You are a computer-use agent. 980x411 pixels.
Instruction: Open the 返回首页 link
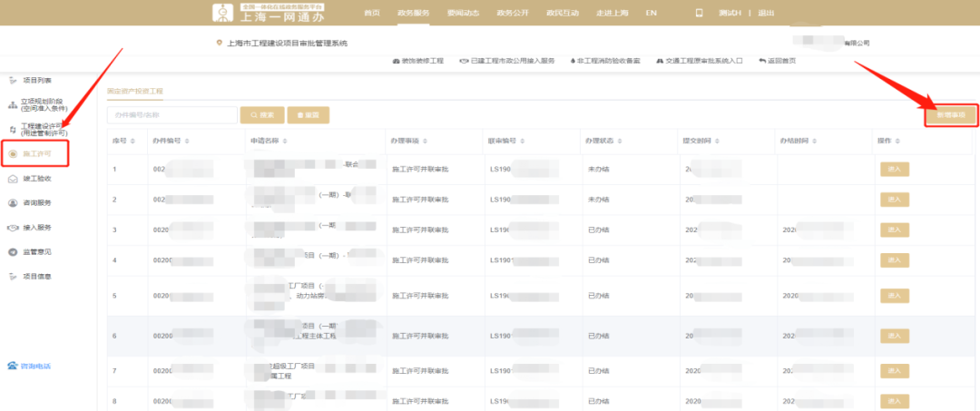click(778, 61)
